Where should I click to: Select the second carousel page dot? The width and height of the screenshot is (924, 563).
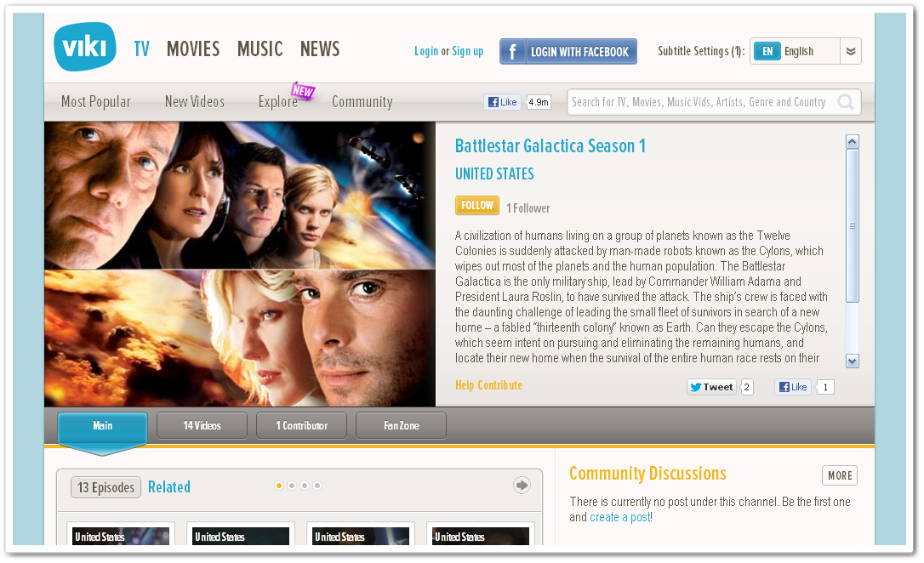tap(292, 486)
